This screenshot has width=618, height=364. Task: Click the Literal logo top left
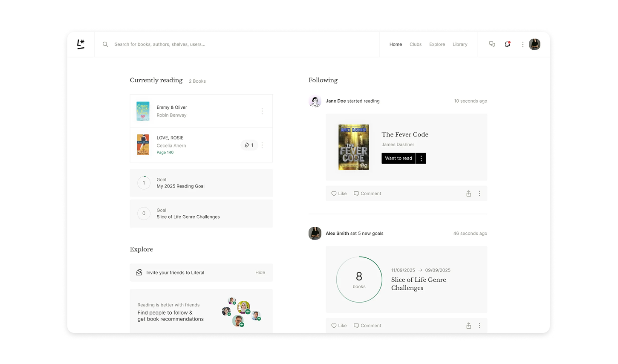point(81,44)
